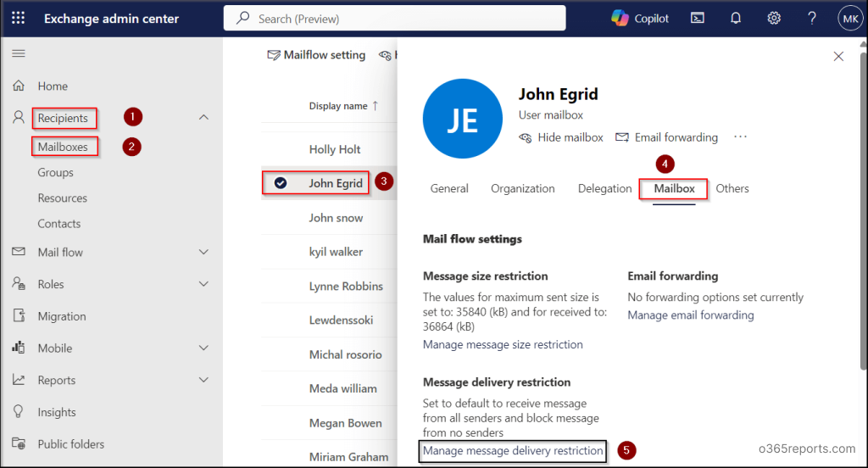This screenshot has width=868, height=468.
Task: Open the MK account avatar menu
Action: click(850, 19)
